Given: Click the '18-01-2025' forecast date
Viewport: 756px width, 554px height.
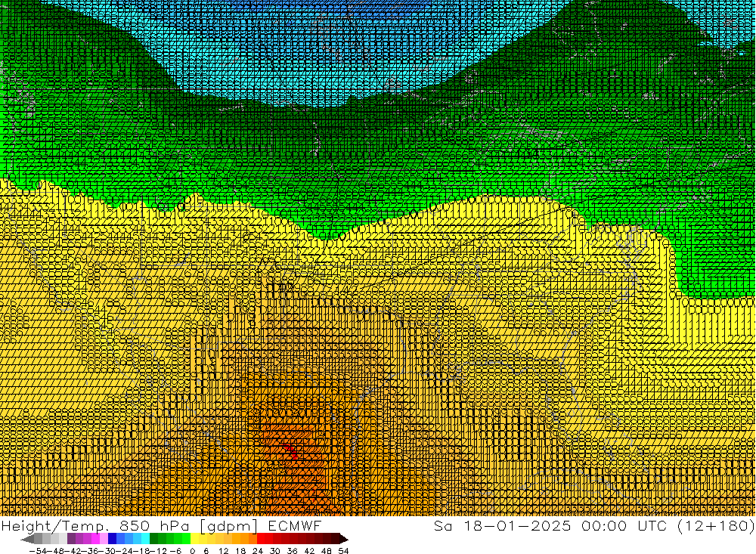Looking at the screenshot, I should [517, 526].
